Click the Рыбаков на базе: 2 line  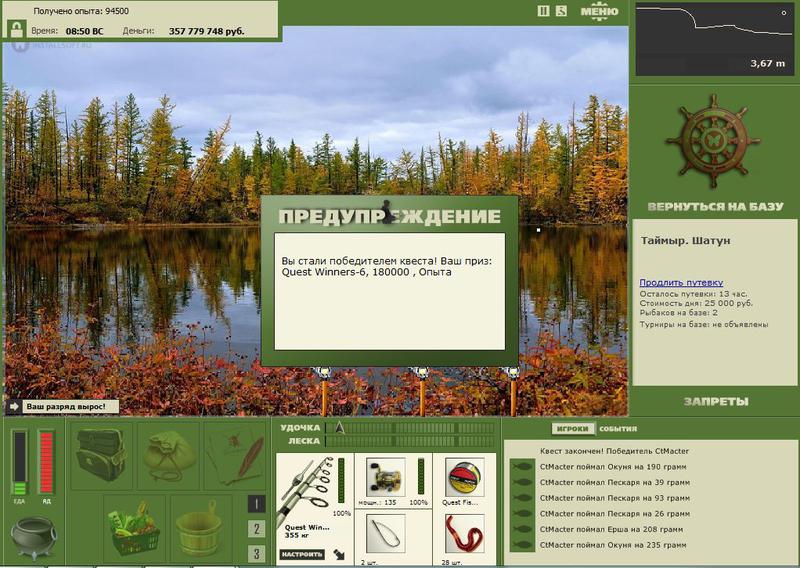pyautogui.click(x=679, y=312)
